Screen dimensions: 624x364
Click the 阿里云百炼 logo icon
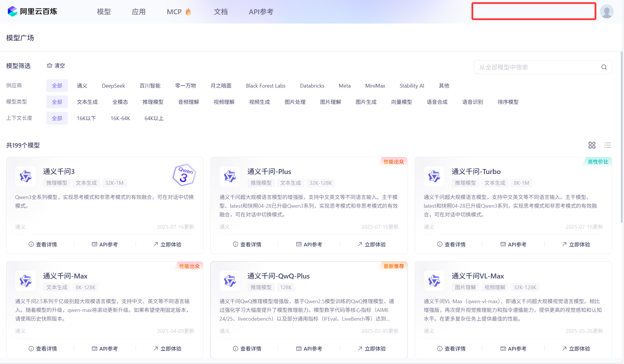coord(13,11)
